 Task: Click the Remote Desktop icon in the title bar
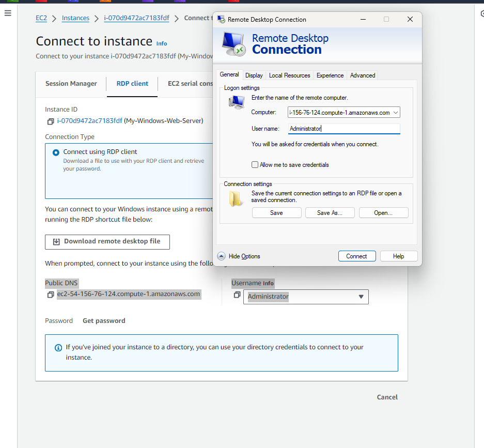pos(222,19)
